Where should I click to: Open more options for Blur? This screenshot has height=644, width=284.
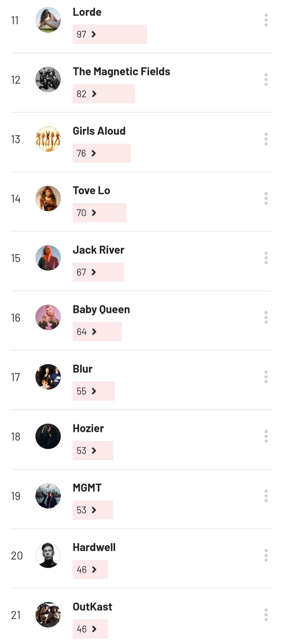point(266,377)
